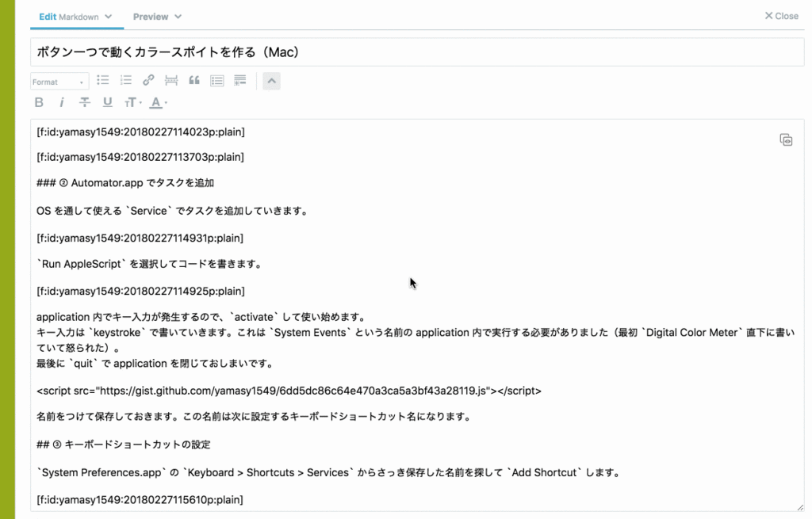Toggle strikethrough formatting
Viewport: 812px width, 519px height.
(x=84, y=102)
